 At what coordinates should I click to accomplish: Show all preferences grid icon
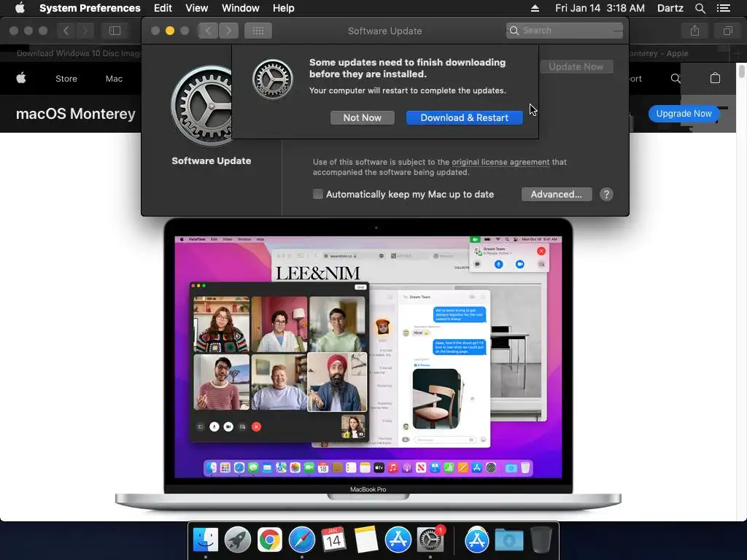(x=258, y=31)
